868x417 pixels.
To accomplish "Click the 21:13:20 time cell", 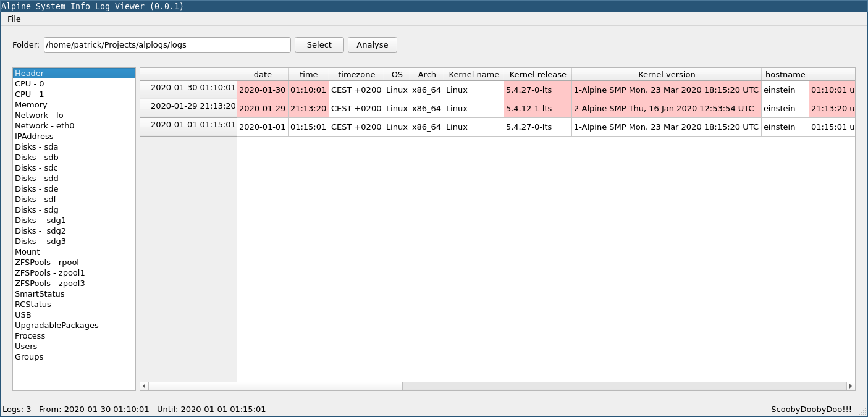I will tap(309, 109).
